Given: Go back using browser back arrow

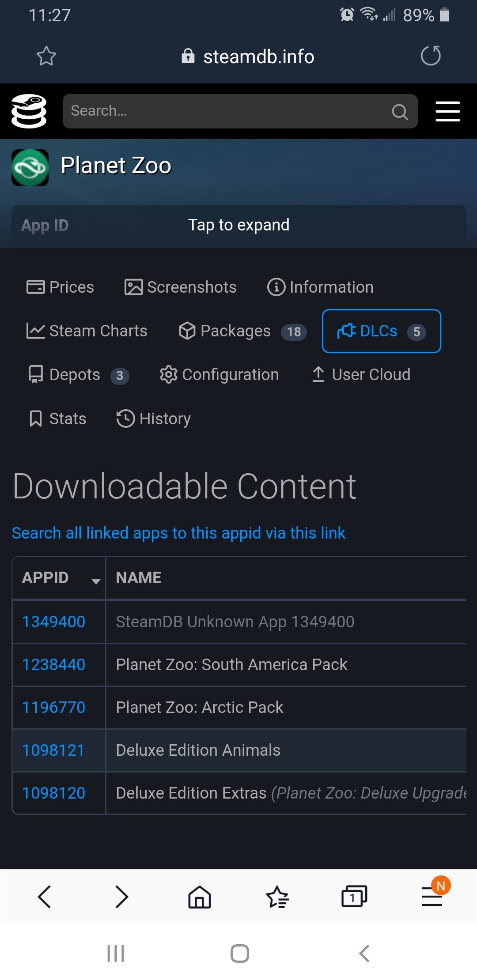Looking at the screenshot, I should (x=45, y=897).
